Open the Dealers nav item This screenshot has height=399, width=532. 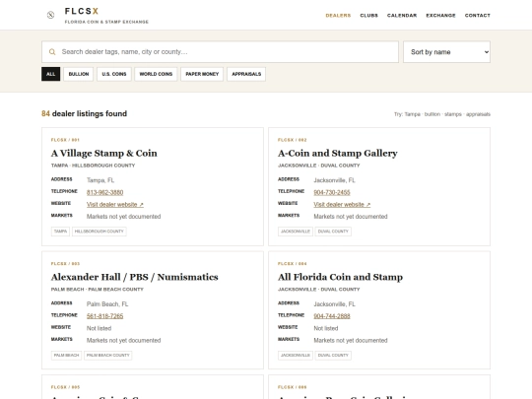click(x=338, y=15)
